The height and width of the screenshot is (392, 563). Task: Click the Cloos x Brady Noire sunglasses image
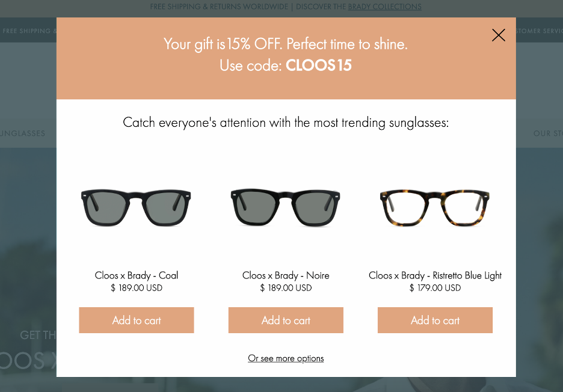tap(285, 207)
